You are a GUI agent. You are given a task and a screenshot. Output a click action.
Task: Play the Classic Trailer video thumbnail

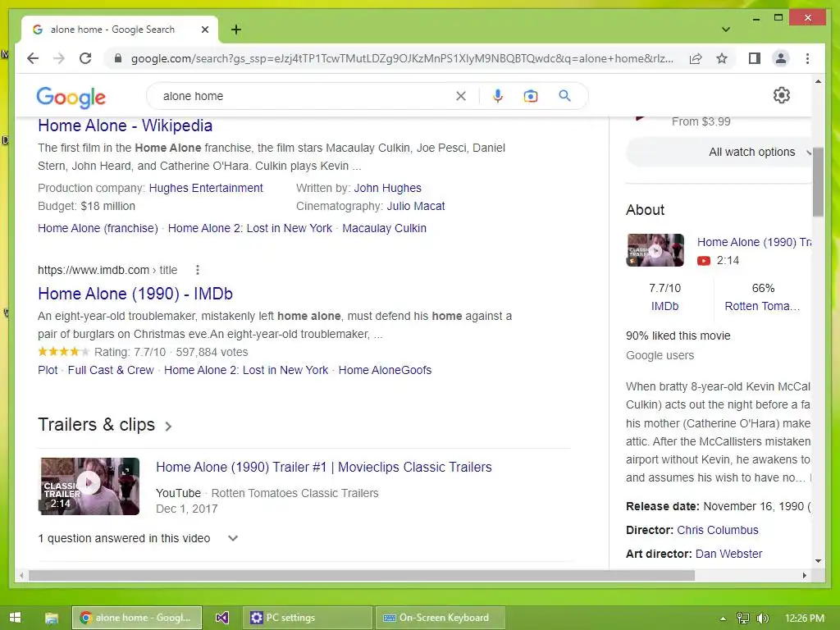(x=89, y=486)
